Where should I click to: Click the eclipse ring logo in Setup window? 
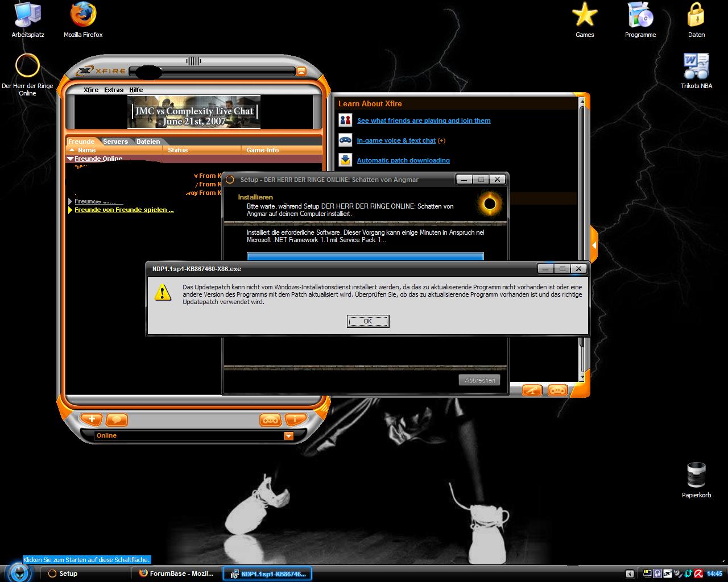490,203
